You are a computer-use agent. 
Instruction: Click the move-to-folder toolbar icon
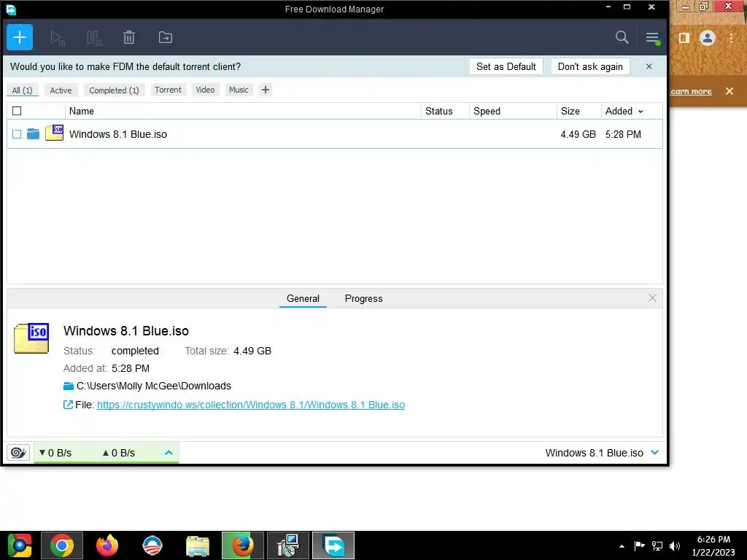pyautogui.click(x=166, y=37)
